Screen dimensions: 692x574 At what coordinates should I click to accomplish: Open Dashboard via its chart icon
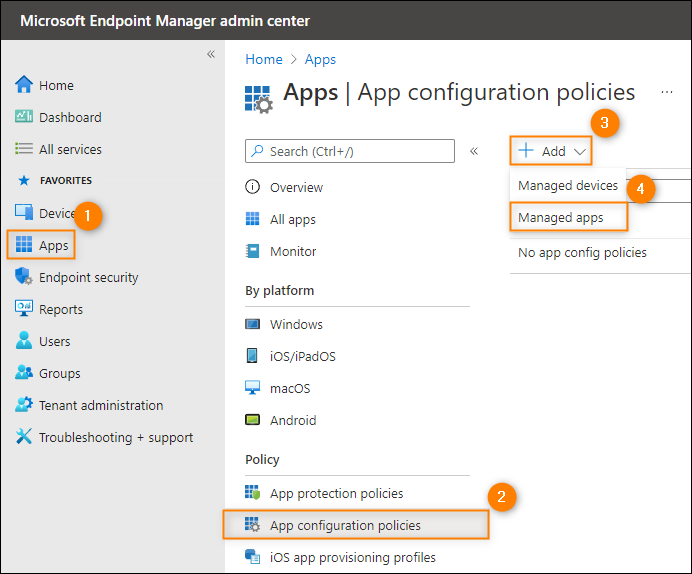click(x=24, y=116)
